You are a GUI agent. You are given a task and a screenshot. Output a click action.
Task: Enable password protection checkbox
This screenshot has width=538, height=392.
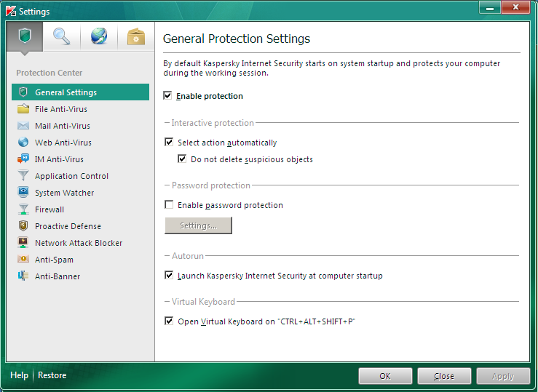pos(170,205)
